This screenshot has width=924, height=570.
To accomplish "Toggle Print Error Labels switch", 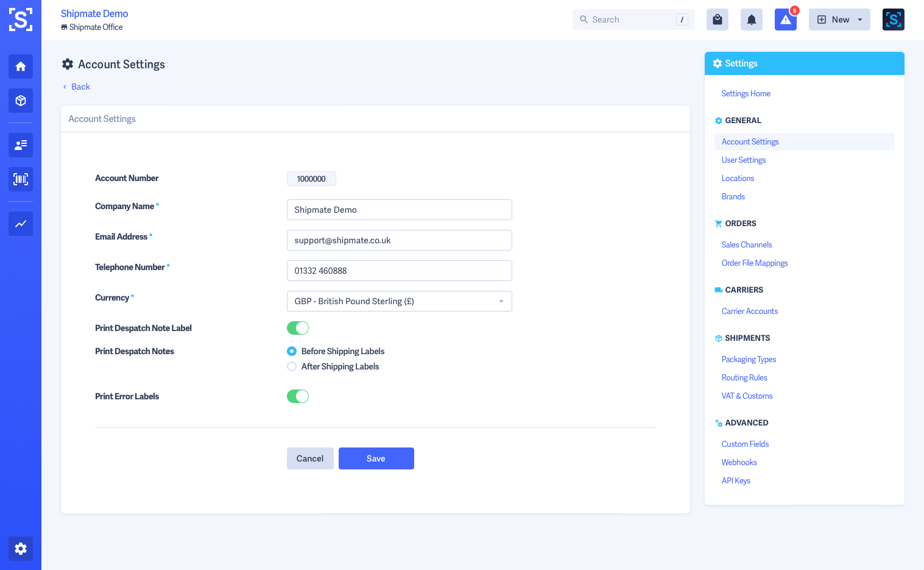I will tap(298, 396).
